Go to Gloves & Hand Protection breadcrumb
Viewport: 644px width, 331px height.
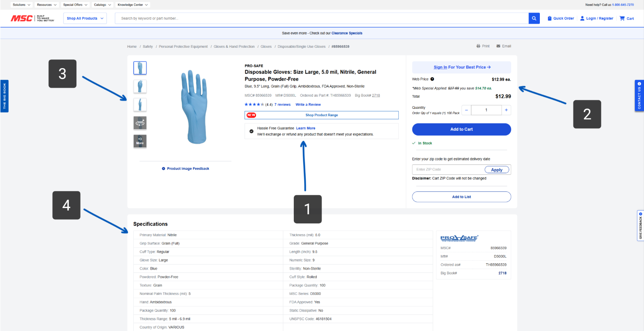[234, 47]
